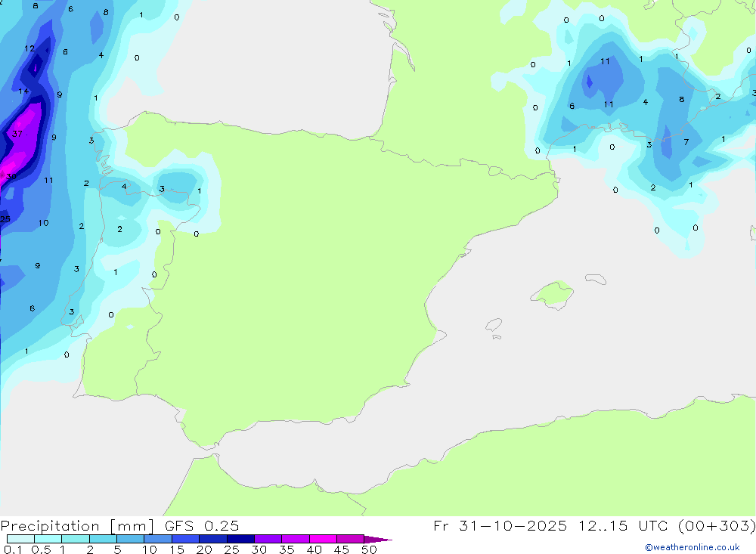Screen dimensions: 756x554
Task: Click the "GFS 0.25" model label
Action: click(x=202, y=525)
